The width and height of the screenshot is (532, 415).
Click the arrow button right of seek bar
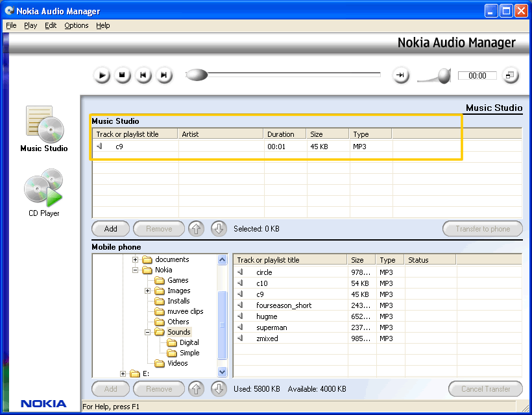(x=400, y=75)
